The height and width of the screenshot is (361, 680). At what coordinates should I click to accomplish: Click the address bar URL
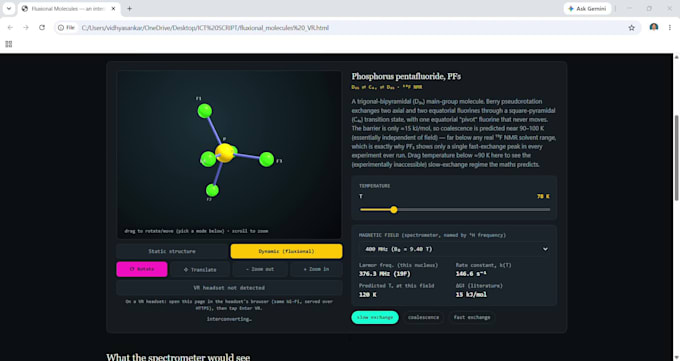point(205,28)
